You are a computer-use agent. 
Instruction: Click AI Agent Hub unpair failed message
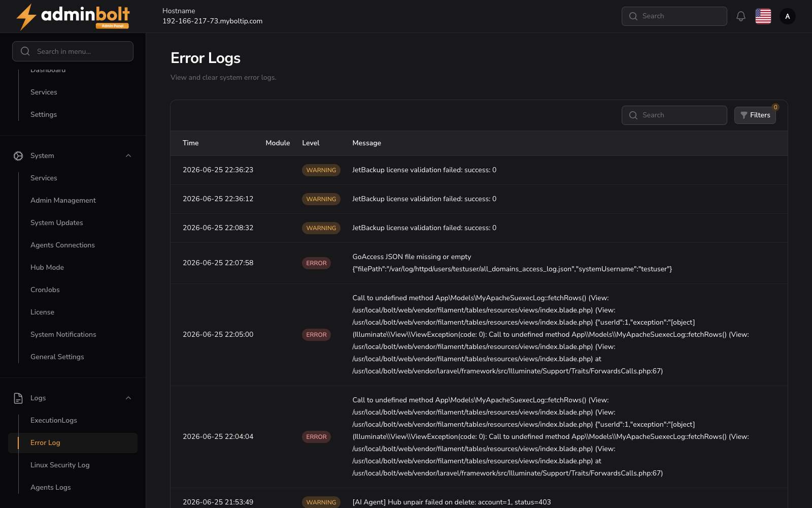coord(452,502)
